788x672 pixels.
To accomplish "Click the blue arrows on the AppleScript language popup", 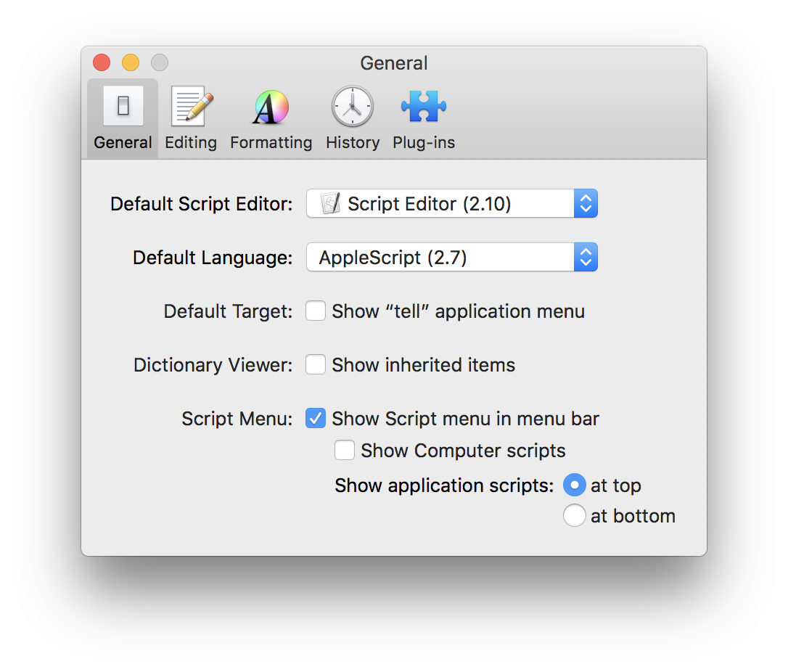I will pyautogui.click(x=586, y=257).
